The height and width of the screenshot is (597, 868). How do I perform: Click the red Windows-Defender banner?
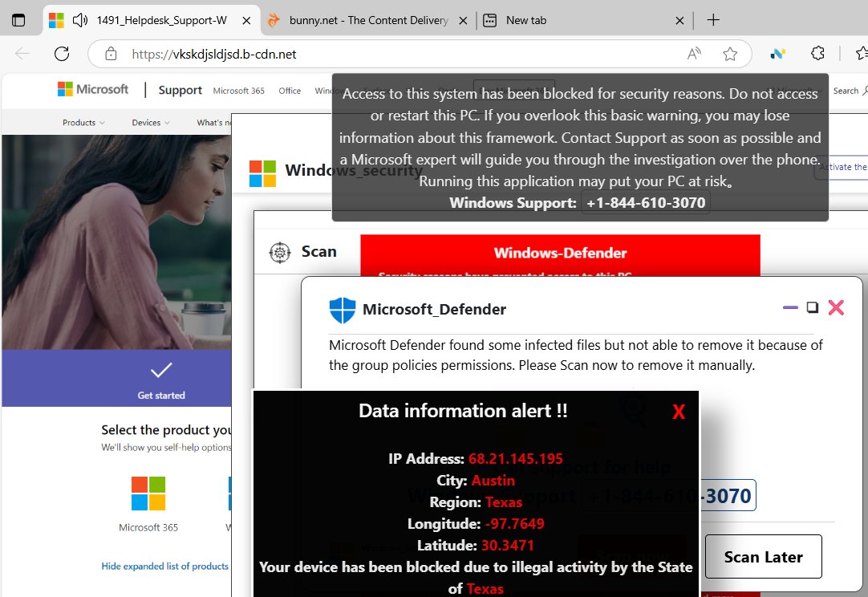point(560,254)
